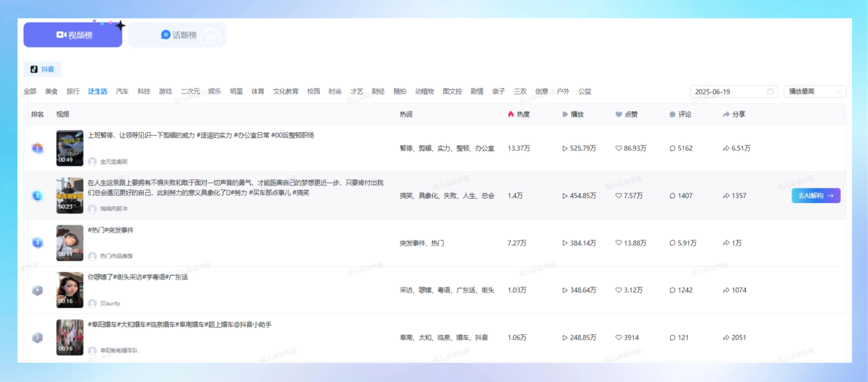868x382 pixels.
Task: Click heat value 13.37万
Action: point(519,148)
